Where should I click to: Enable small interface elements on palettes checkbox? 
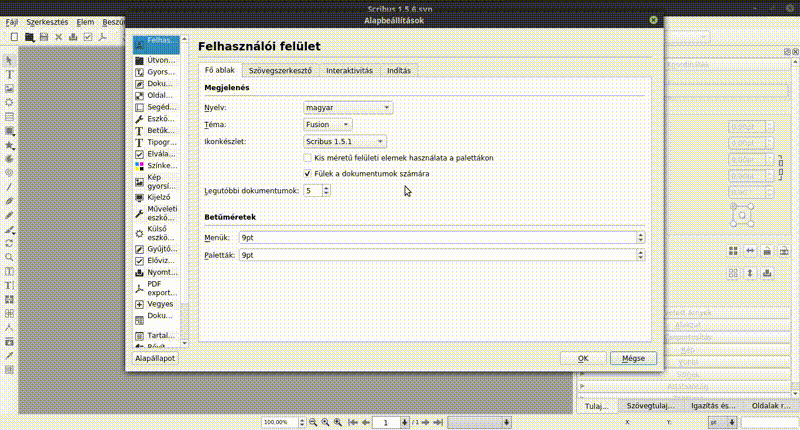point(308,158)
